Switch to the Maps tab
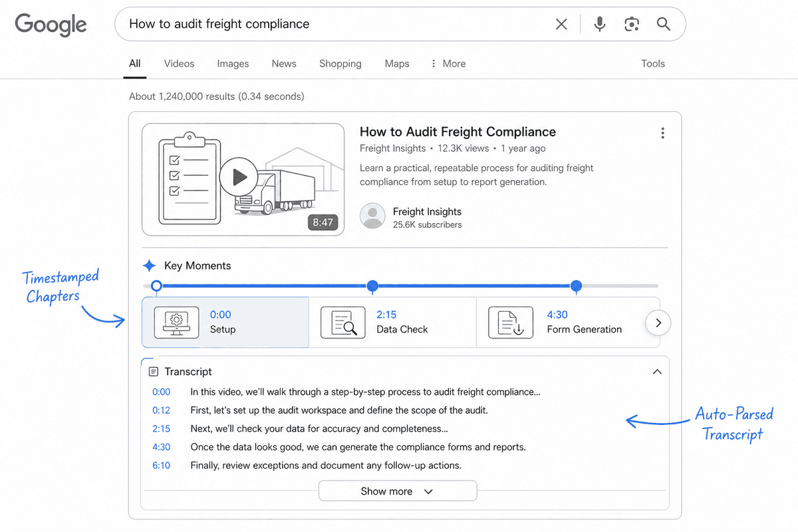 397,64
